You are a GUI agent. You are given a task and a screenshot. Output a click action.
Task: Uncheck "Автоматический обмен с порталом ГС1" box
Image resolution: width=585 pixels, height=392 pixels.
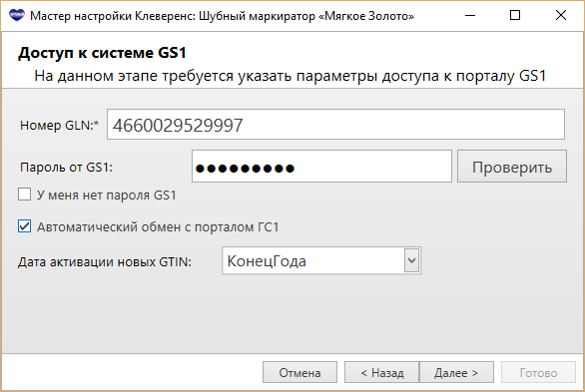click(25, 226)
